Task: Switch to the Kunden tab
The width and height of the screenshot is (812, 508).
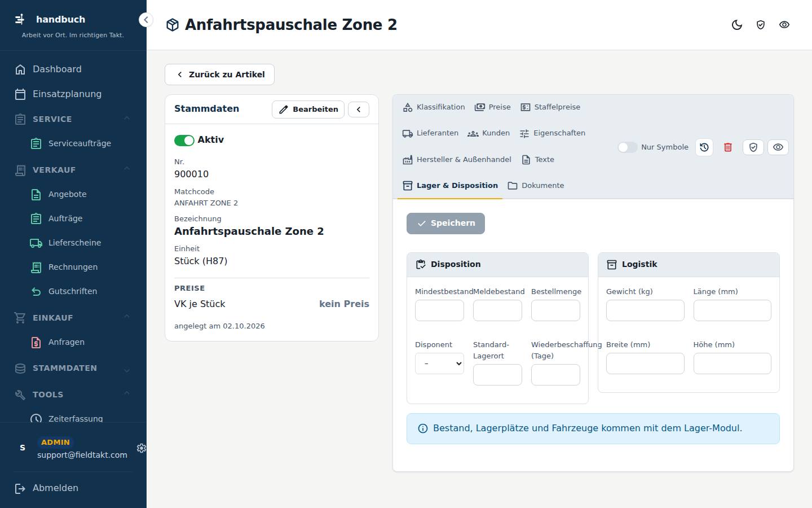Action: (x=489, y=133)
